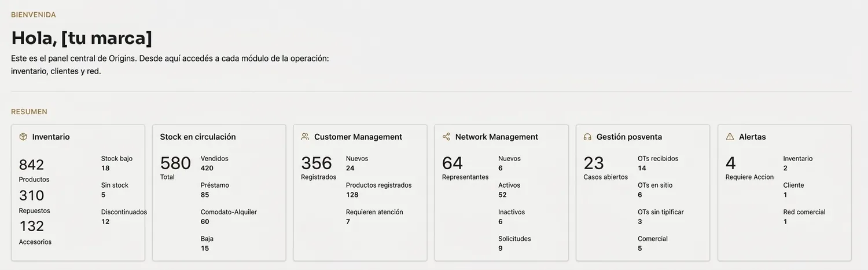Click the Customer Management people icon

pos(305,137)
